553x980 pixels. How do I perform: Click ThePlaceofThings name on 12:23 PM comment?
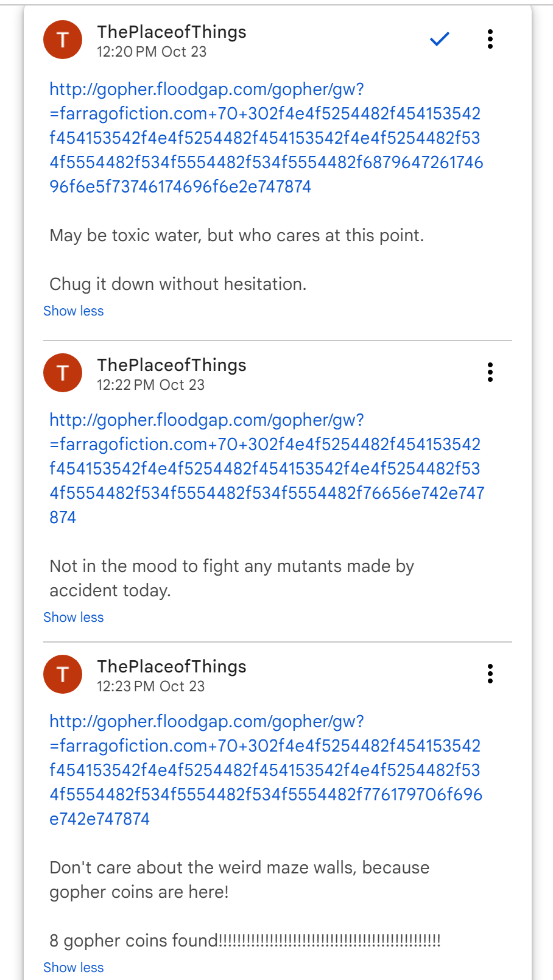click(172, 666)
